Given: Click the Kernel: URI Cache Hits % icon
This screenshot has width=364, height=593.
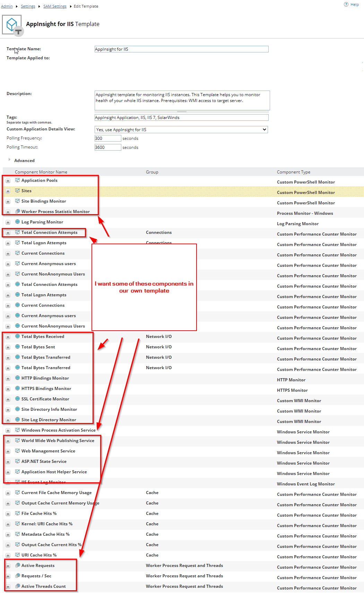Looking at the screenshot, I should pos(17,524).
